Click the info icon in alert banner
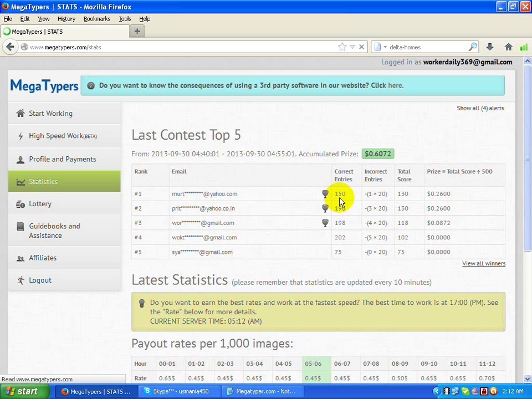The width and height of the screenshot is (532, 399). click(x=90, y=85)
